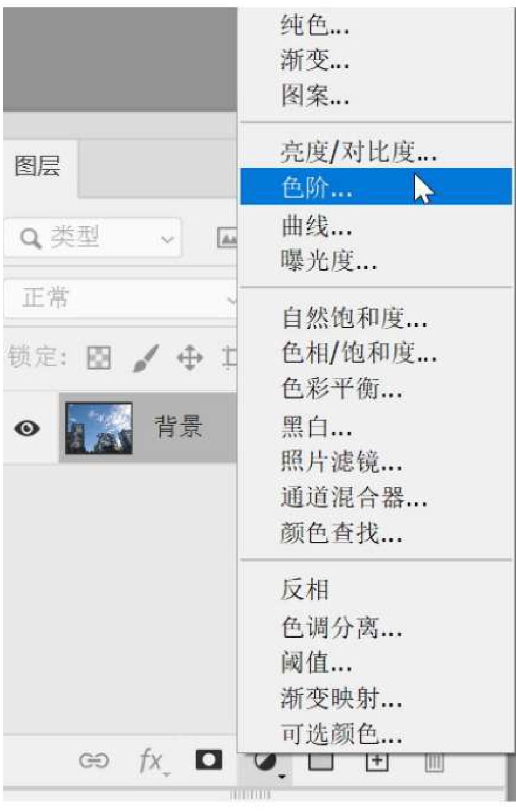This screenshot has height=812, width=516.
Task: Click the link layers icon
Action: [x=94, y=760]
